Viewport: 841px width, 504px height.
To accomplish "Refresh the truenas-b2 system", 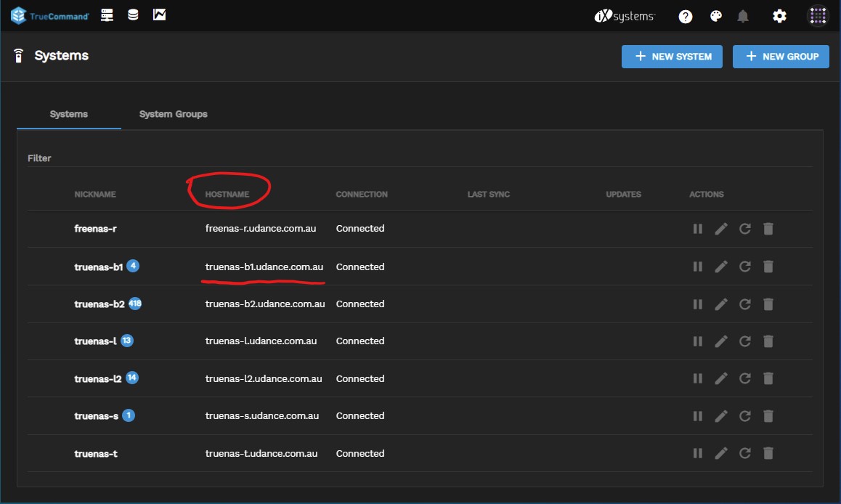I will (x=745, y=304).
